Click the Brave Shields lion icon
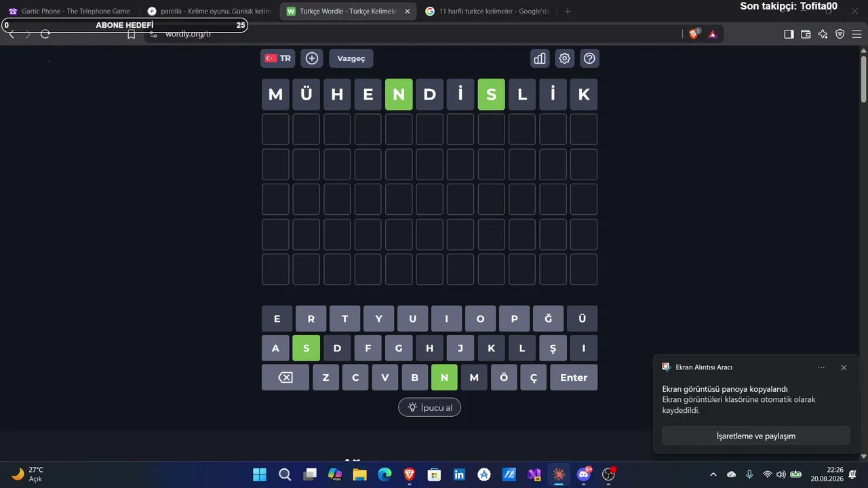The width and height of the screenshot is (868, 488). 694,34
